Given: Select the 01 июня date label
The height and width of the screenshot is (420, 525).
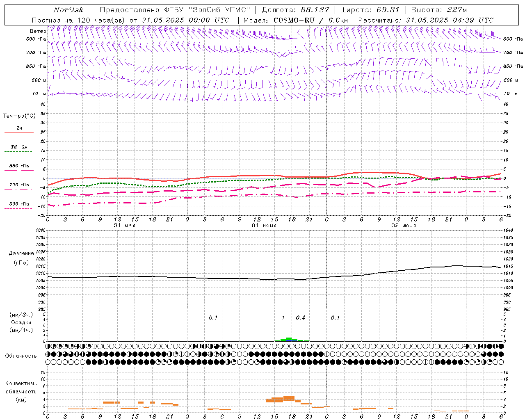Looking at the screenshot, I should point(264,226).
